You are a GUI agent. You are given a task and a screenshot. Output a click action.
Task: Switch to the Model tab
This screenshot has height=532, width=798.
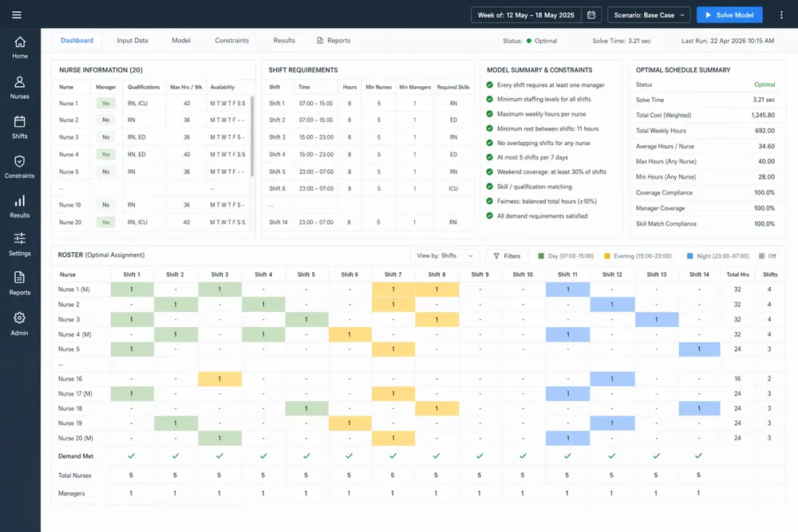180,40
